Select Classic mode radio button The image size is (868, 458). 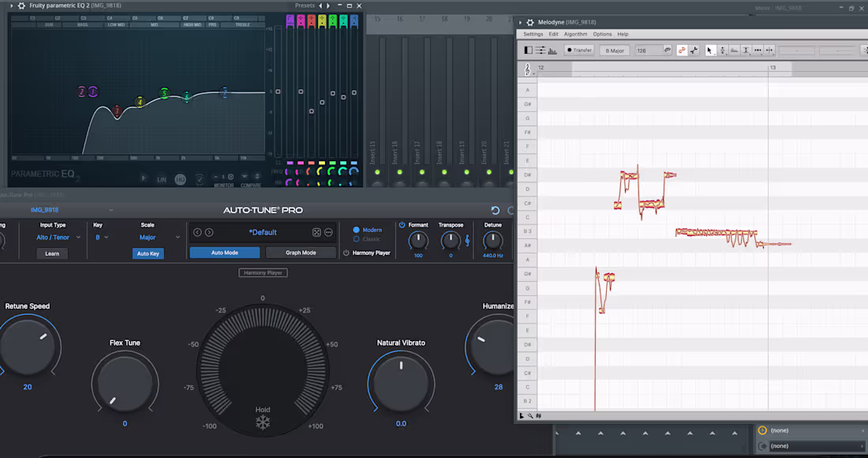point(357,239)
